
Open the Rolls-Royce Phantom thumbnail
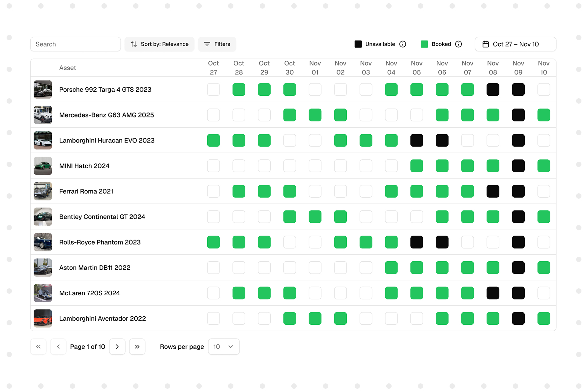(x=43, y=242)
